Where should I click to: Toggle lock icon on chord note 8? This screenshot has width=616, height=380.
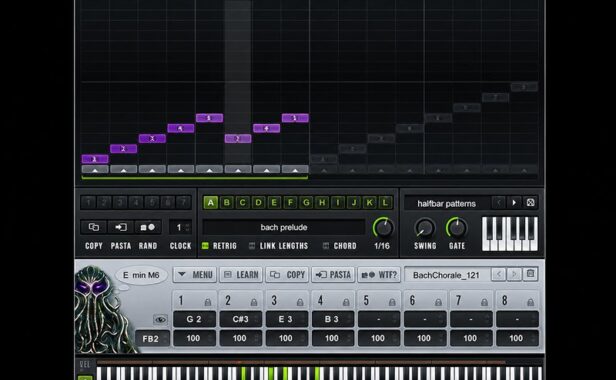click(530, 302)
